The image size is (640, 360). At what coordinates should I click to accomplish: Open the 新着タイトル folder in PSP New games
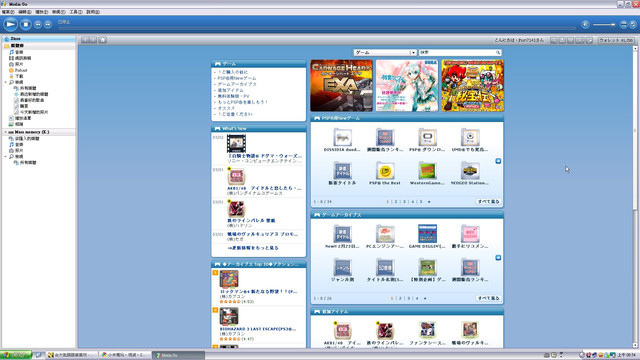342,171
